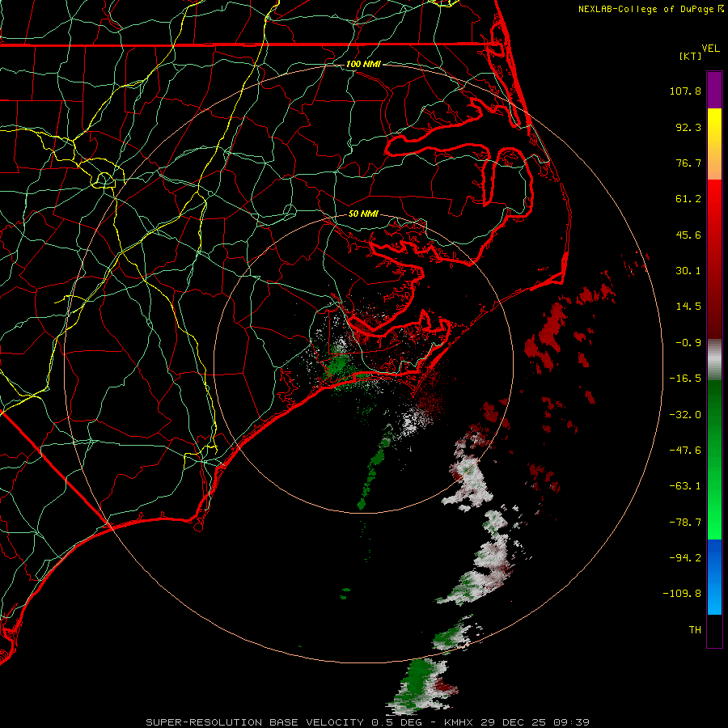Click the 30.1 legend value

tap(688, 271)
